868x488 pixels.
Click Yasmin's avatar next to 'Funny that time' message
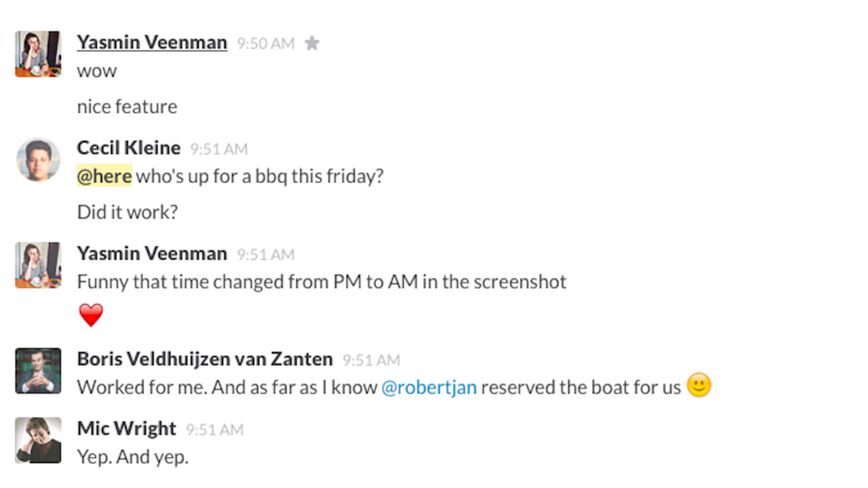click(x=38, y=265)
